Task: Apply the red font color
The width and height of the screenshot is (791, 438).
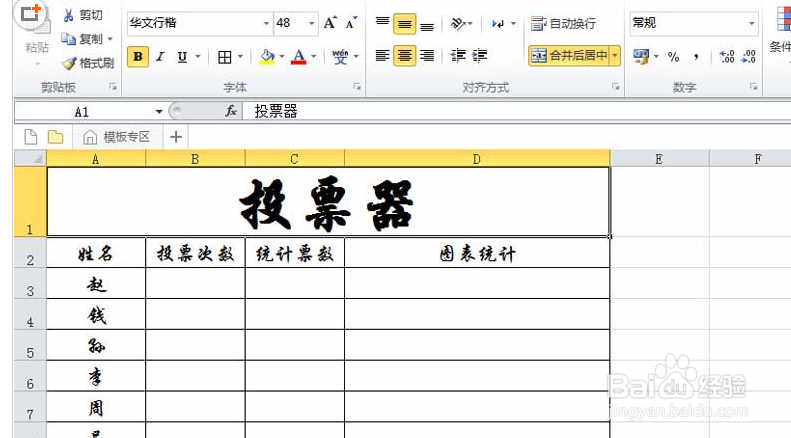Action: pyautogui.click(x=299, y=57)
